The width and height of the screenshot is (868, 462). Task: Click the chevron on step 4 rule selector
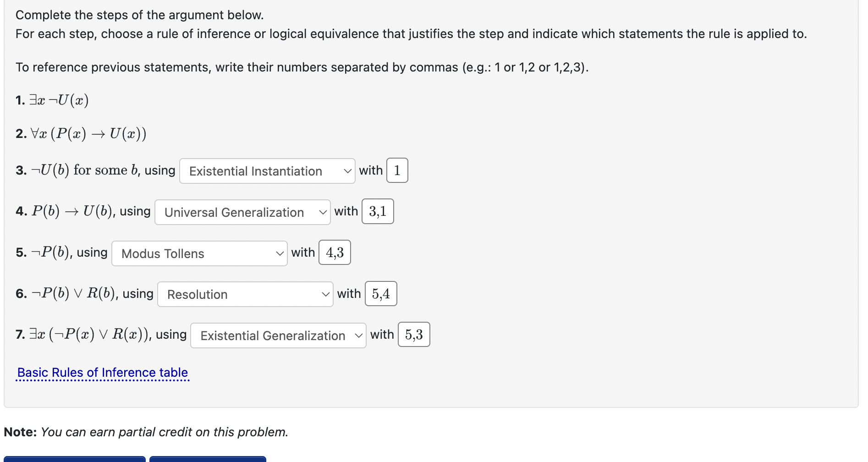coord(323,212)
